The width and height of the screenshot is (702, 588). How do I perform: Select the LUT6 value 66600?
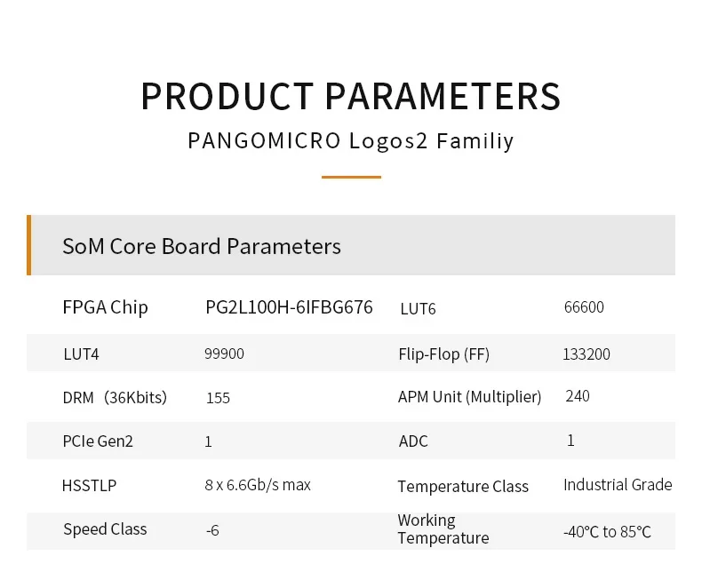(584, 307)
